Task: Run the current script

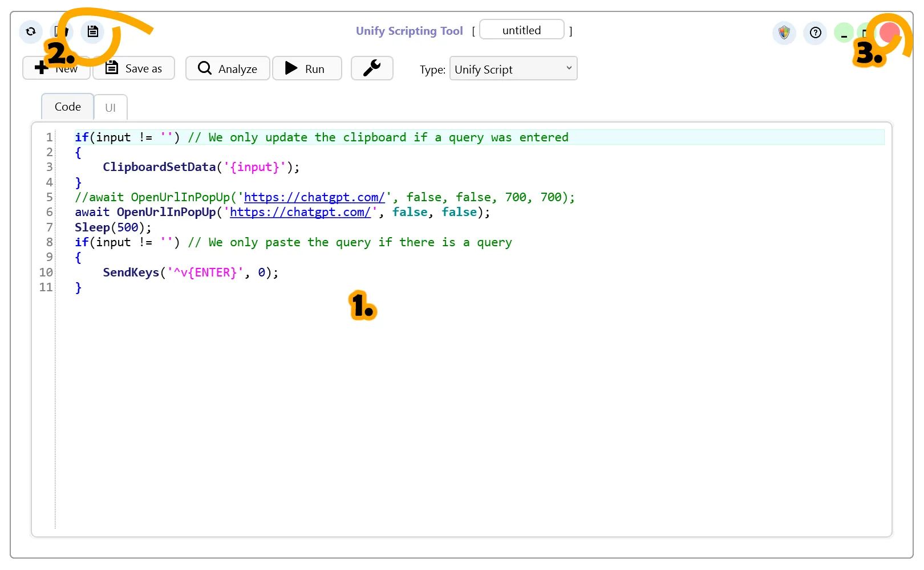Action: 307,68
